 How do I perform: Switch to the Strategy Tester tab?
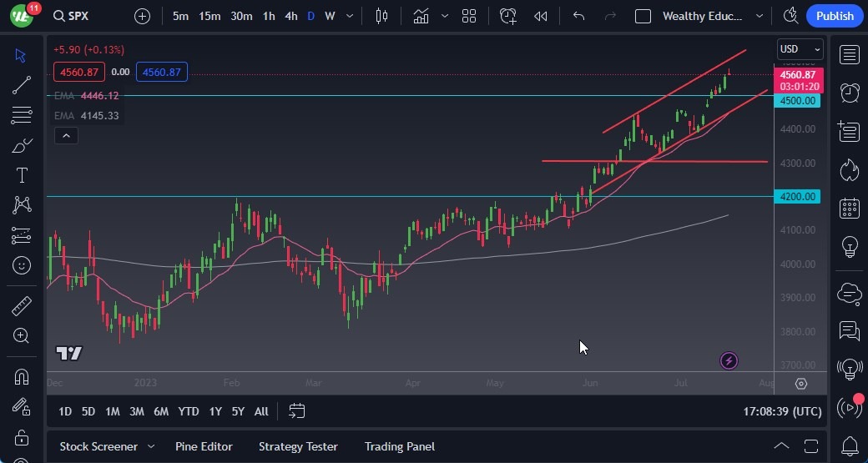298,446
